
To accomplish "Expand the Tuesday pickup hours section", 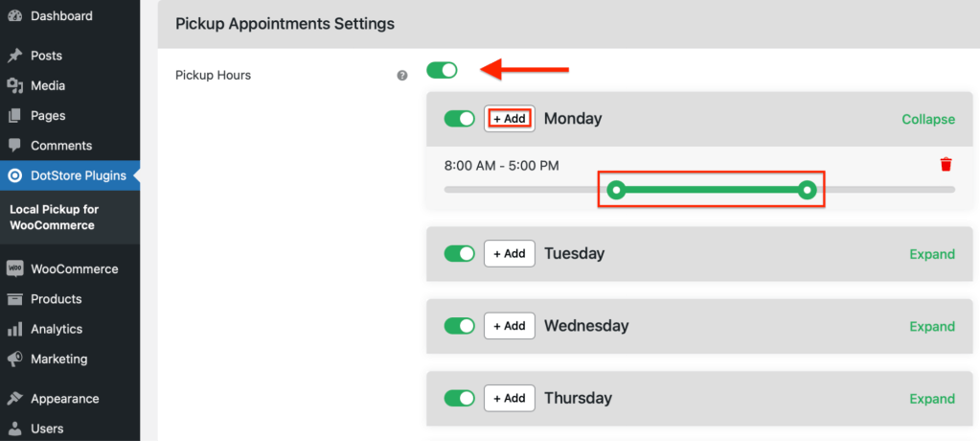I will coord(932,254).
